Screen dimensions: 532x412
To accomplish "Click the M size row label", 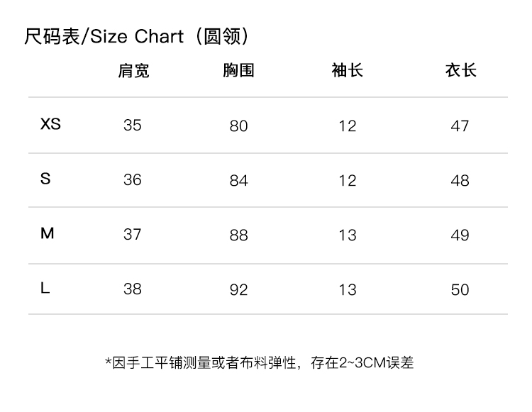I will [47, 233].
